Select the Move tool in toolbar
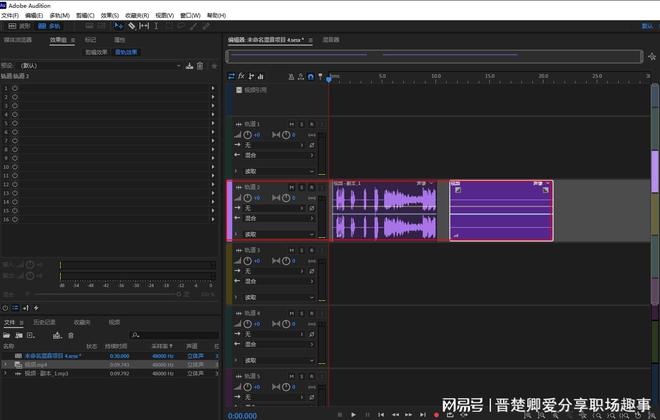Image resolution: width=660 pixels, height=420 pixels. click(119, 26)
